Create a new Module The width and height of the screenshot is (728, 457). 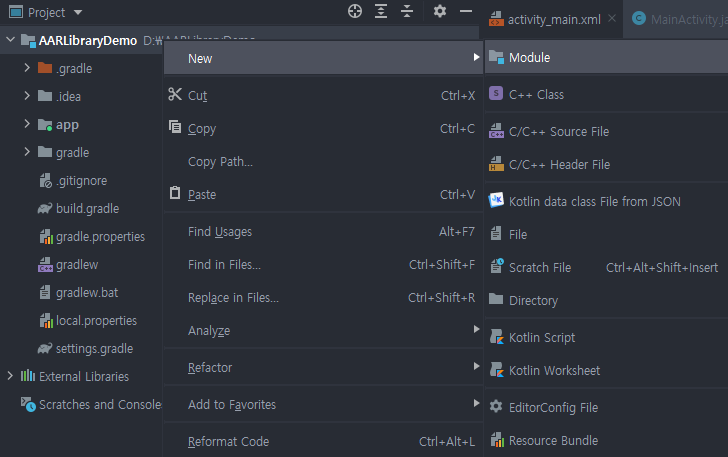(x=606, y=57)
